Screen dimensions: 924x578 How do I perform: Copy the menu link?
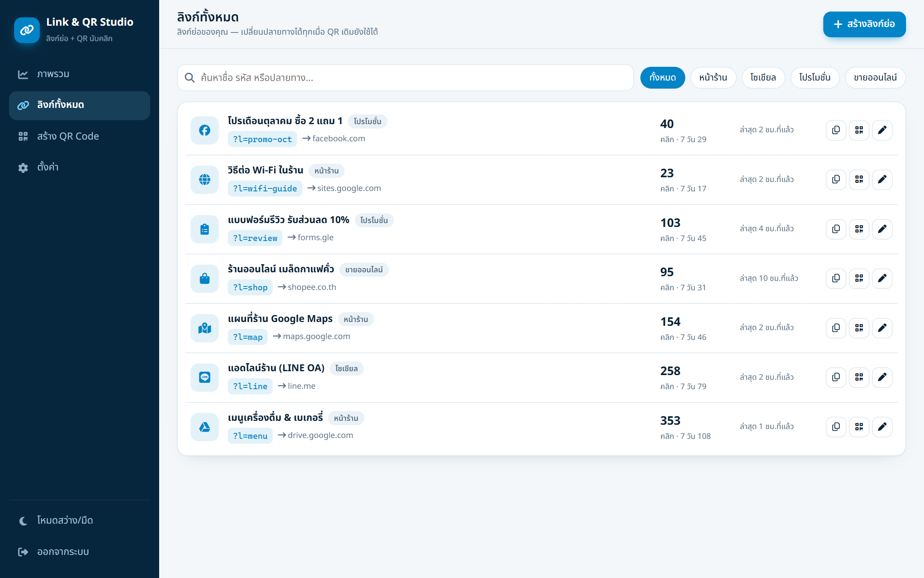point(836,427)
